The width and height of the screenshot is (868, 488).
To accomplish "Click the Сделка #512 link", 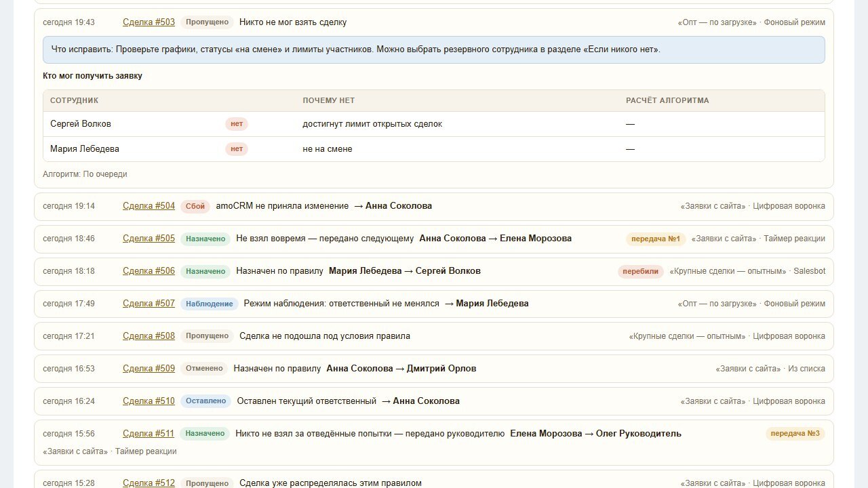I will coord(149,483).
